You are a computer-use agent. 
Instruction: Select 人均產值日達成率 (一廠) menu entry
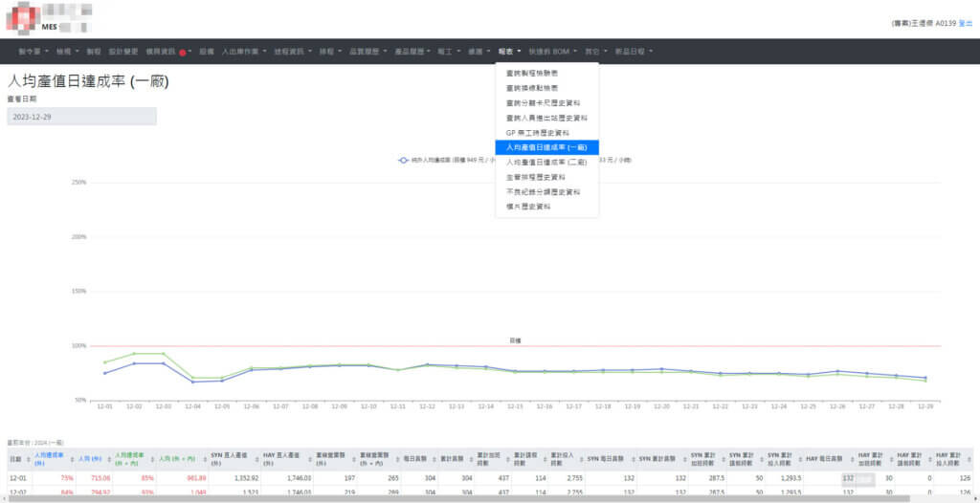546,147
